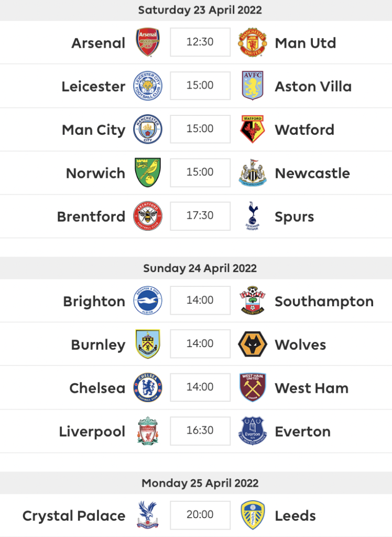Select the Newcastle team name link
392x537 pixels.
click(x=312, y=173)
